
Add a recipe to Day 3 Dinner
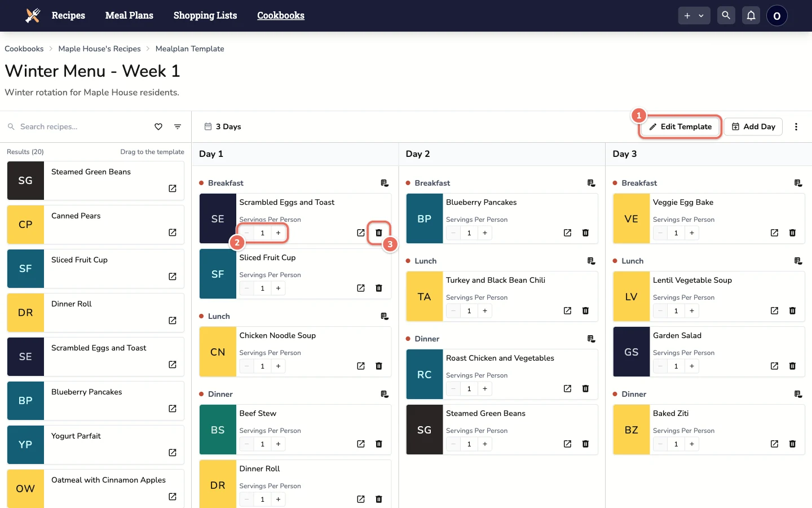[x=798, y=394]
